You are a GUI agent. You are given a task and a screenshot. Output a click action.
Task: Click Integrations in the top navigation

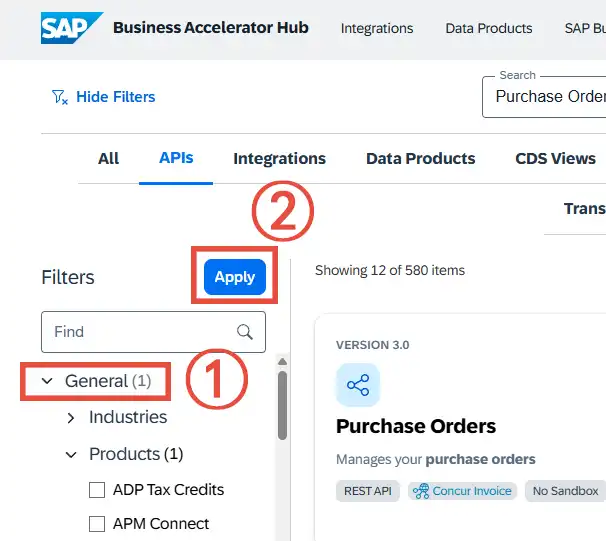point(377,28)
